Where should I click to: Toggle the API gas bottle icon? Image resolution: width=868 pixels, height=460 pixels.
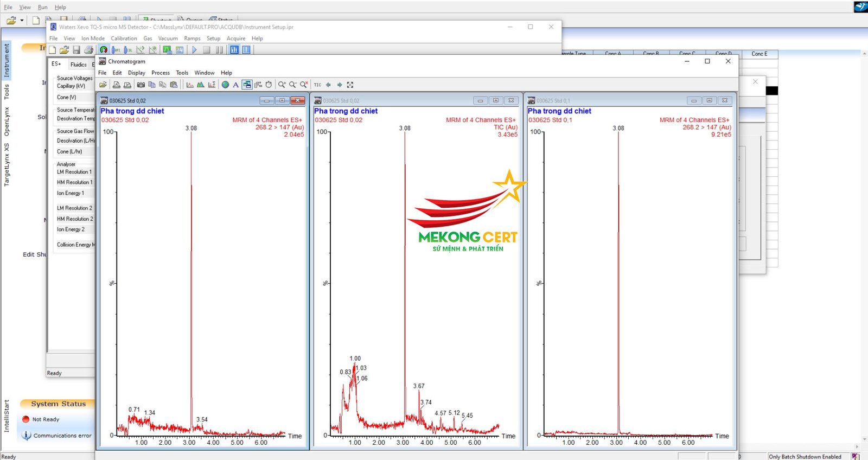tap(116, 50)
